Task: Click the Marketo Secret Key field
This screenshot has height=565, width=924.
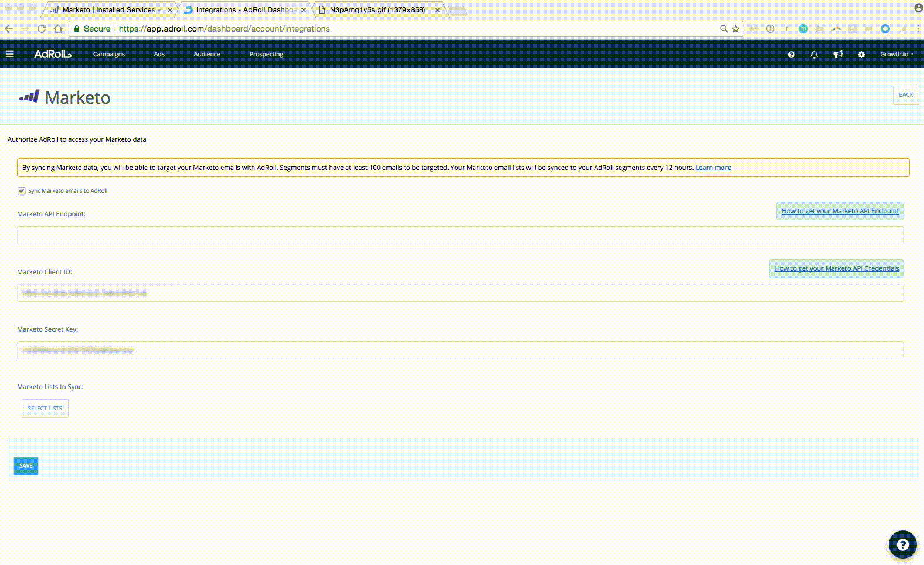Action: coord(460,350)
